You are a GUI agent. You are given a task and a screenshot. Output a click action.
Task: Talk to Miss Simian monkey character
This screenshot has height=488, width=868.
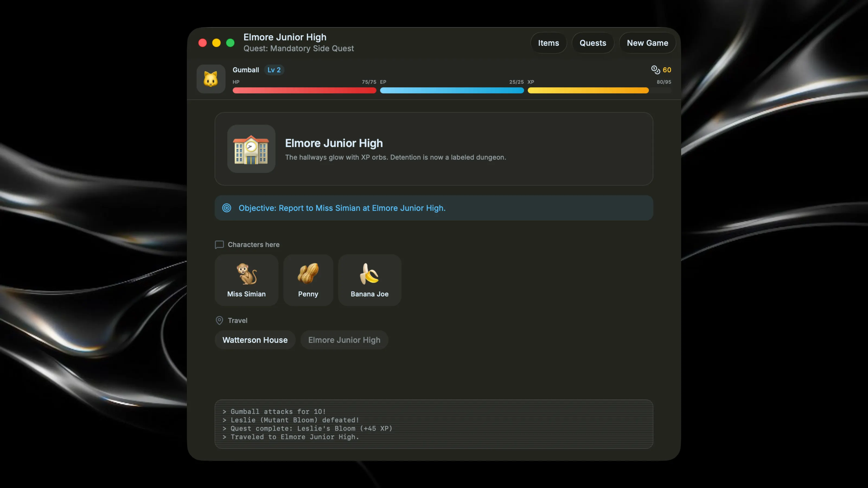tap(246, 280)
